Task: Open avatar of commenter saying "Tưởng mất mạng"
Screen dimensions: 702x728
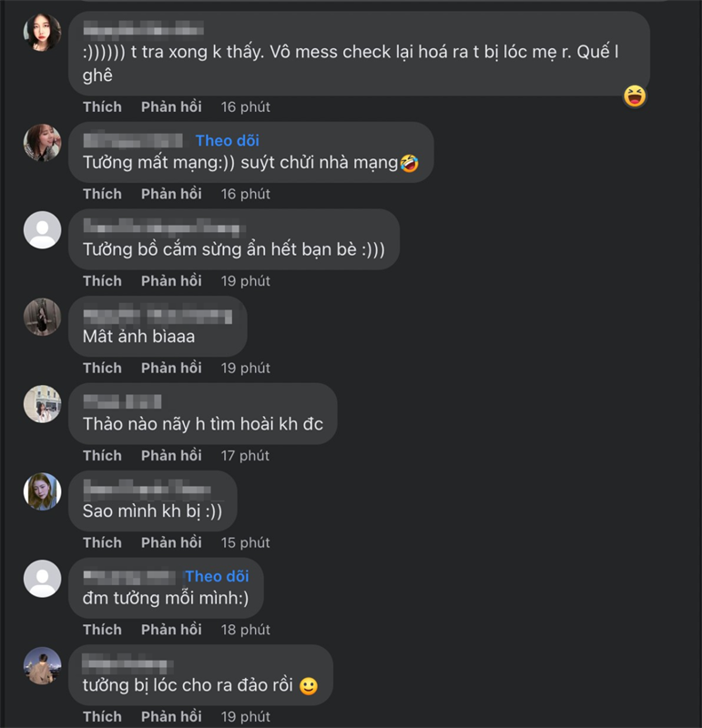Action: pyautogui.click(x=42, y=142)
